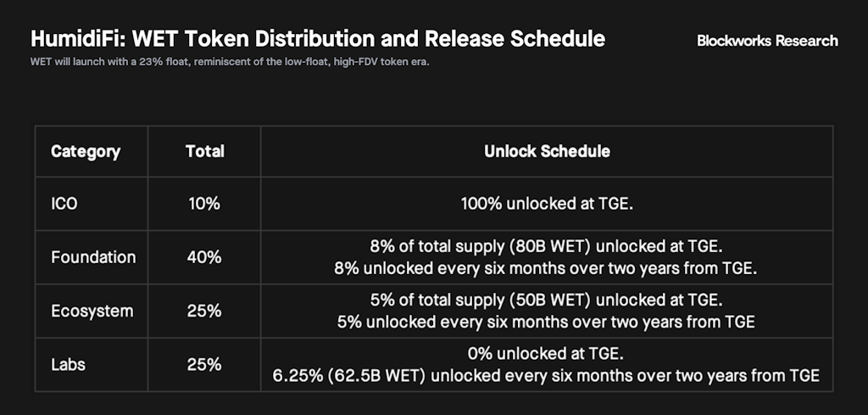The width and height of the screenshot is (868, 415).
Task: Click the 40% total for Foundation
Action: click(x=204, y=257)
